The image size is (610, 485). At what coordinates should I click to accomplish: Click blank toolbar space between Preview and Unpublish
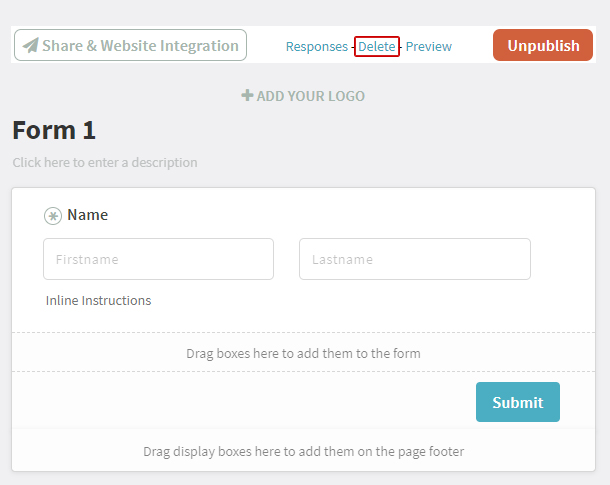point(472,45)
